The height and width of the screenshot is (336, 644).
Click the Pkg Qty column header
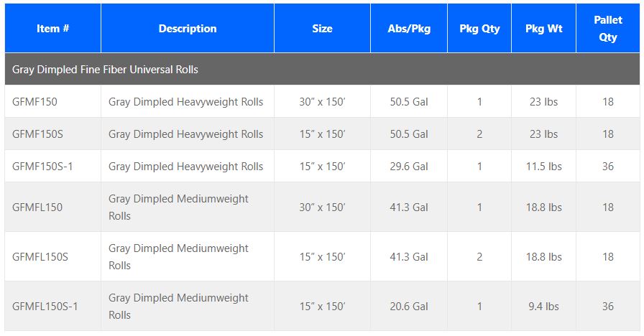click(479, 29)
